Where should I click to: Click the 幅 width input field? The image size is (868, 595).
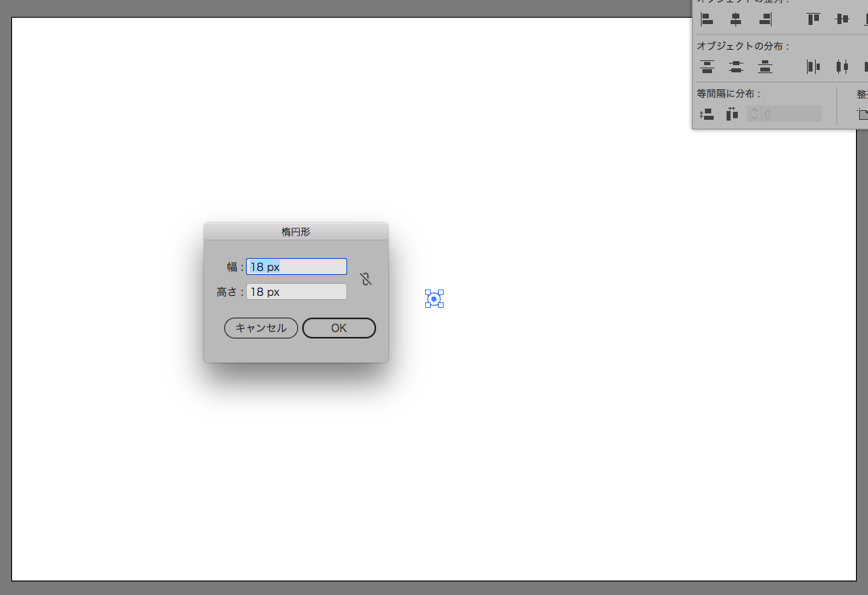[x=297, y=267]
